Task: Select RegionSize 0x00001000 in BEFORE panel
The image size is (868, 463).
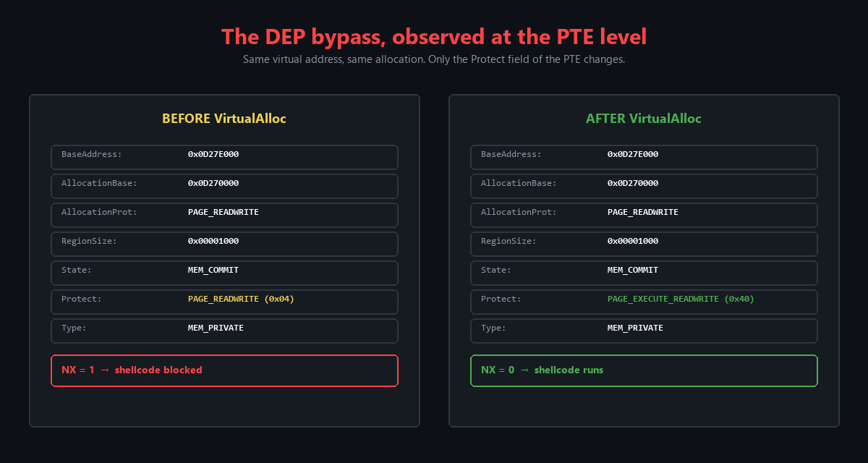Action: click(x=213, y=242)
